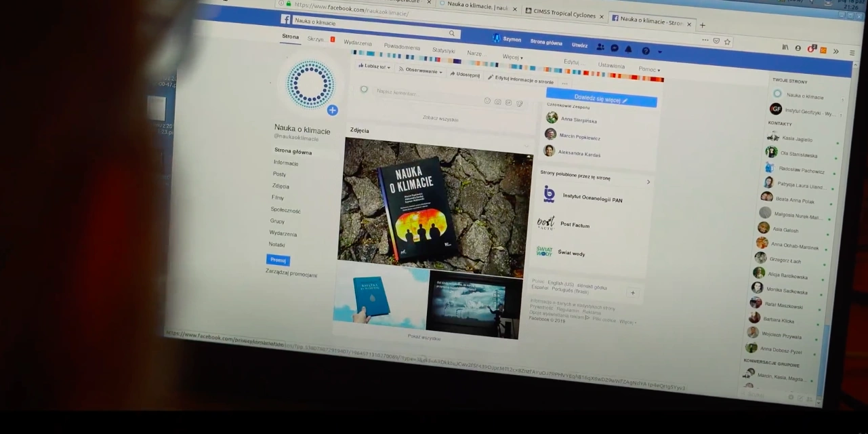
Task: Bookmark page with the star icon
Action: [x=727, y=41]
